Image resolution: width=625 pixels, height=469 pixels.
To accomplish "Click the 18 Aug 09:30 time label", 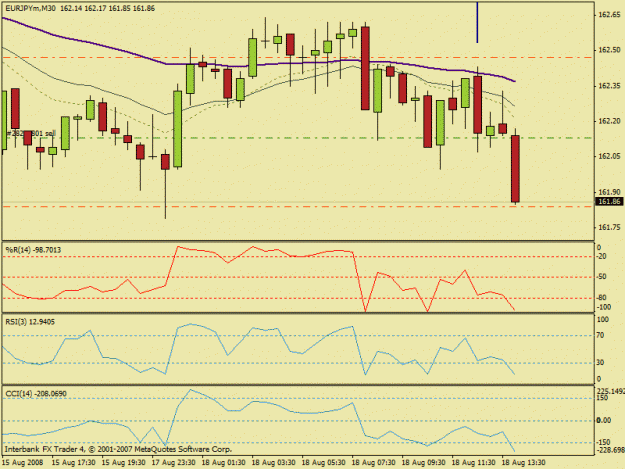I will 423,463.
